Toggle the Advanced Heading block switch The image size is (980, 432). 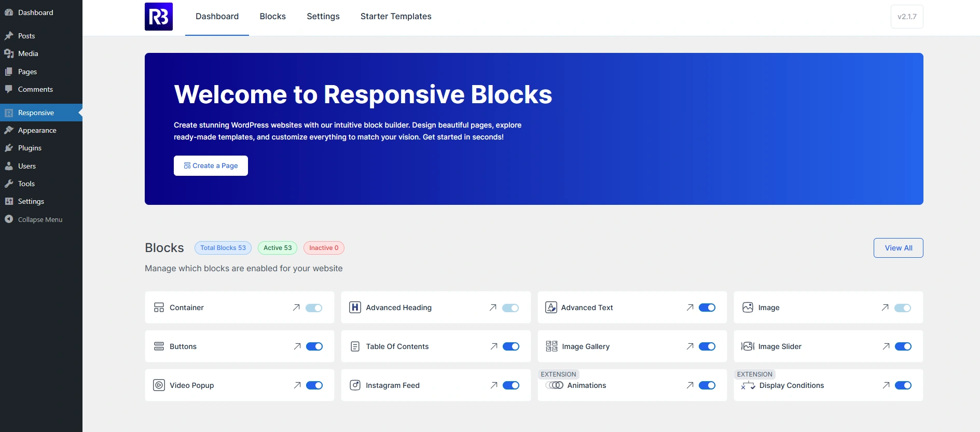pyautogui.click(x=510, y=308)
